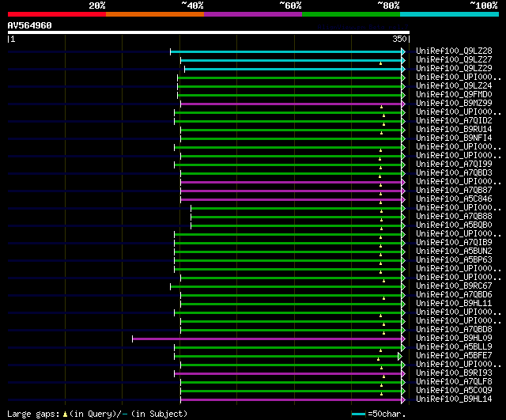The image size is (506, 420).
Task: Open hit UniRef100_B9MZ99 label
Action: pos(454,103)
